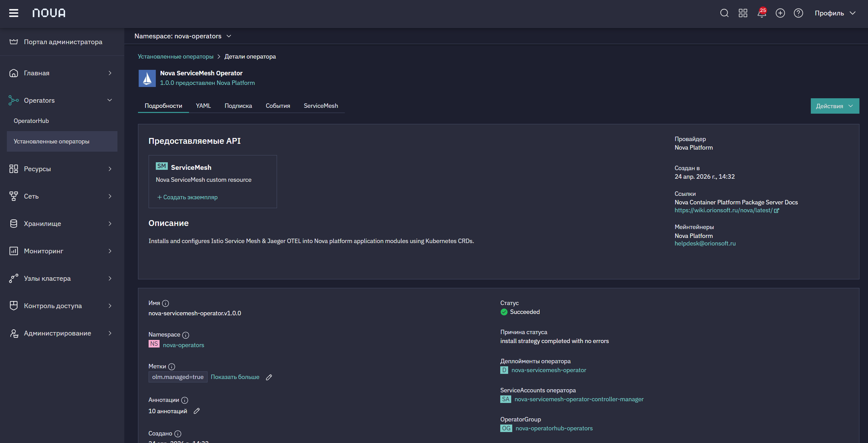Switch to the YAML tab
This screenshot has width=868, height=443.
[x=203, y=106]
